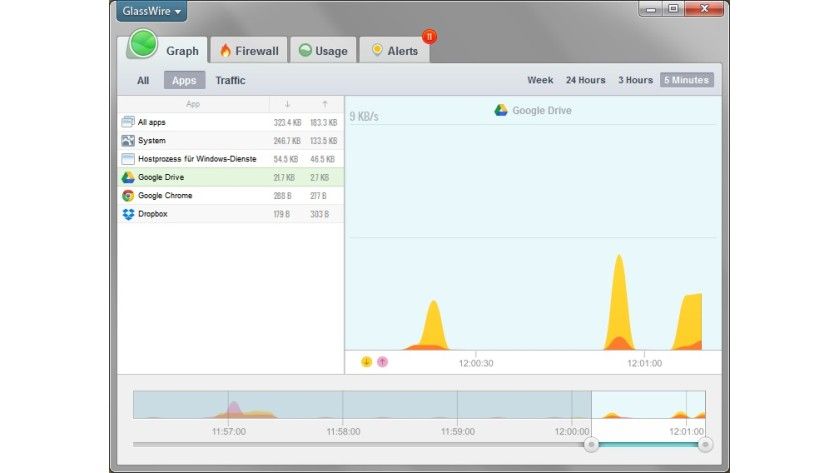Minimize the GlassWire window
This screenshot has height=473, width=840.
pyautogui.click(x=651, y=9)
